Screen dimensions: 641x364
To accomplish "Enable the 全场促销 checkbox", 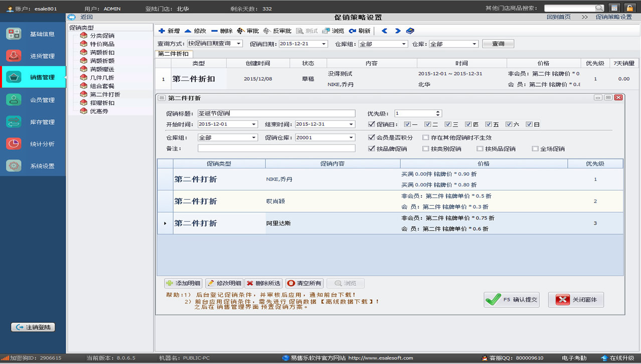I will pos(535,149).
